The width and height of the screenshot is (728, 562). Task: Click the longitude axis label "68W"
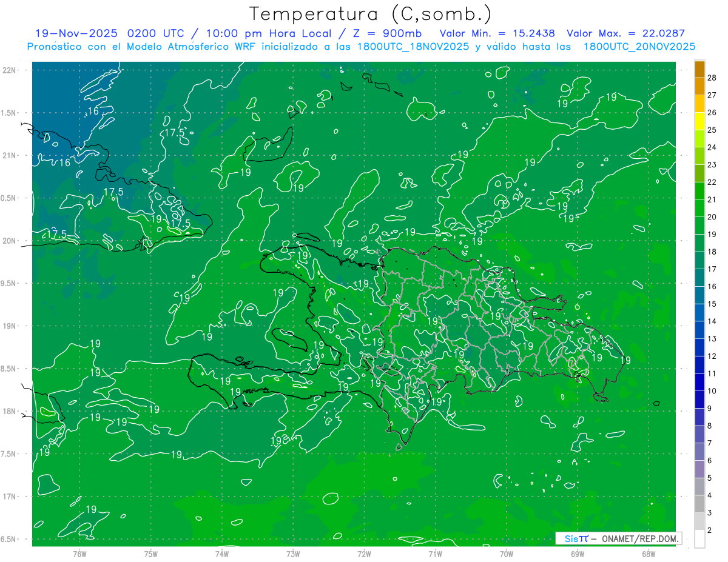pyautogui.click(x=649, y=554)
